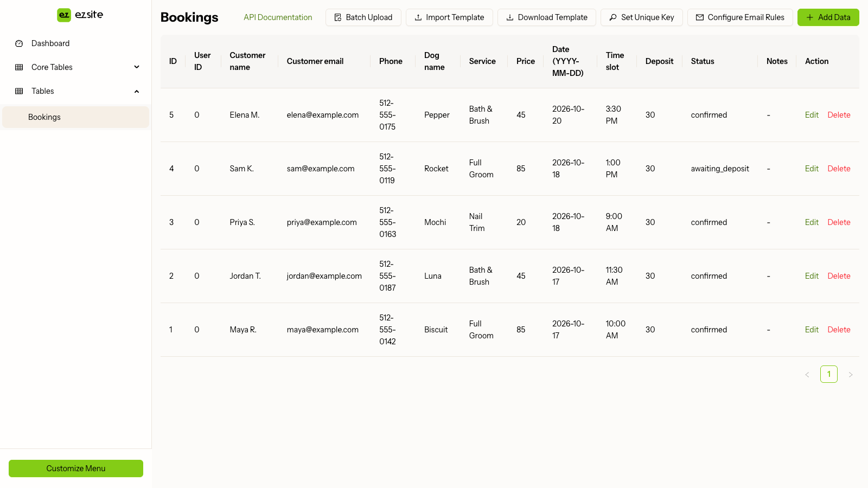Image resolution: width=868 pixels, height=488 pixels.
Task: Open the Core Tables menu item
Action: (75, 67)
